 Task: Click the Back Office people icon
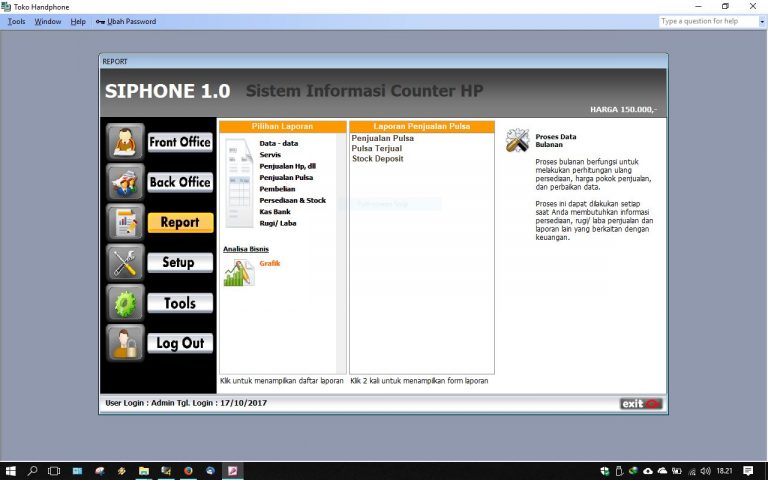tap(125, 182)
